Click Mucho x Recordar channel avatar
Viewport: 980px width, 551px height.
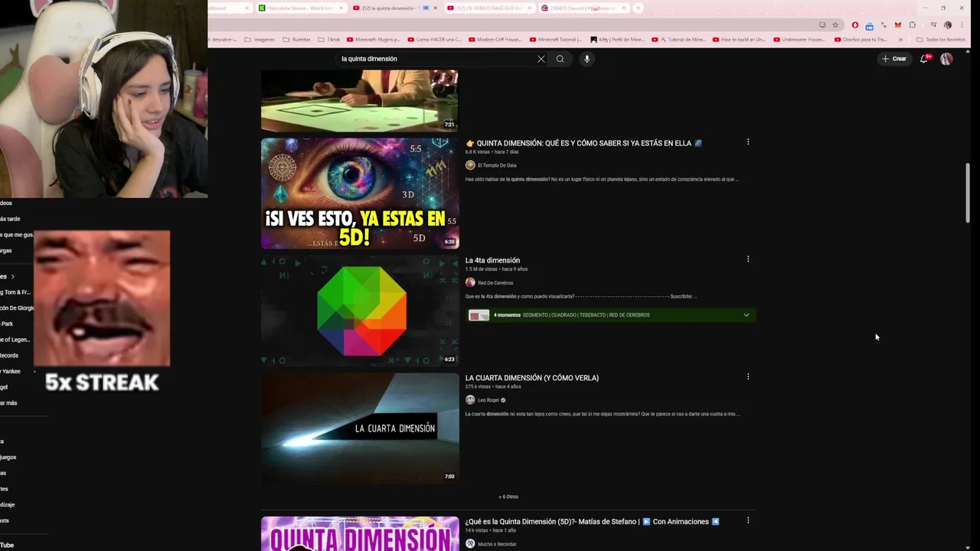pyautogui.click(x=470, y=543)
